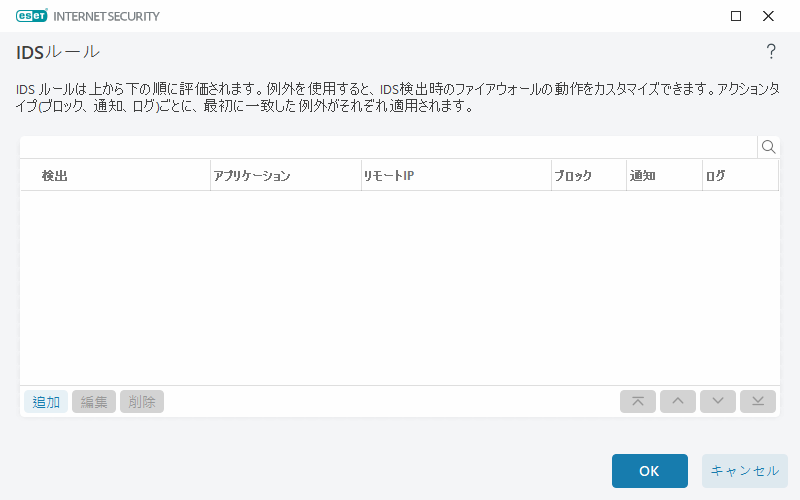
Task: Open help via question mark icon
Action: [771, 52]
